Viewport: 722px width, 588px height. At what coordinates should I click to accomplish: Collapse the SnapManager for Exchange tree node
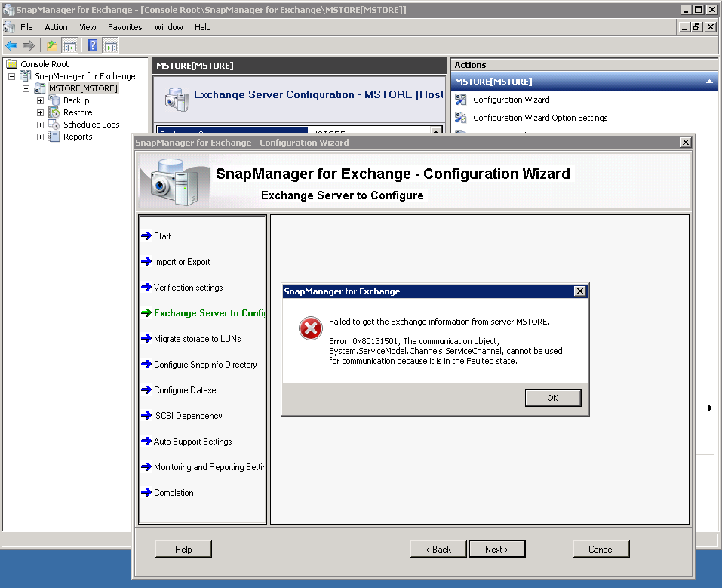click(x=12, y=76)
